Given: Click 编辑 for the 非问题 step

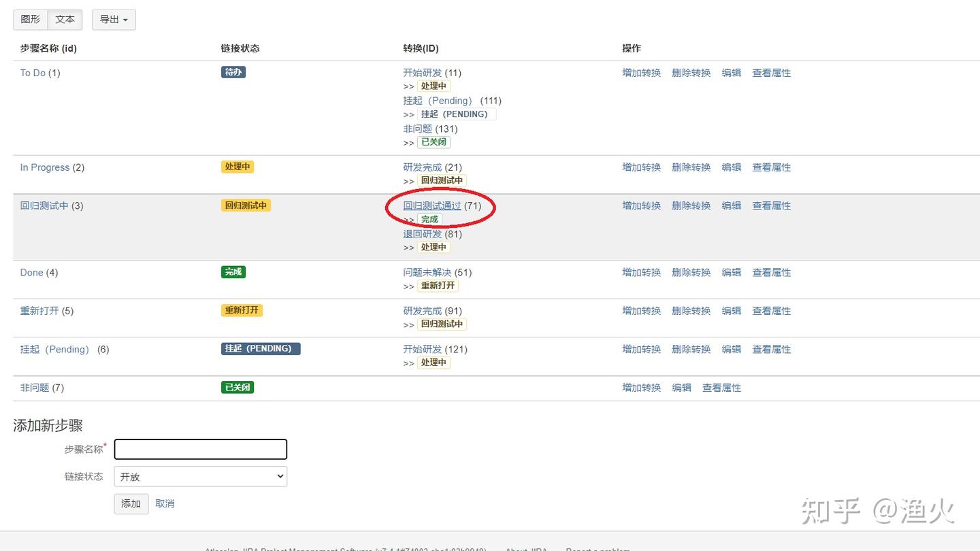Looking at the screenshot, I should (681, 388).
